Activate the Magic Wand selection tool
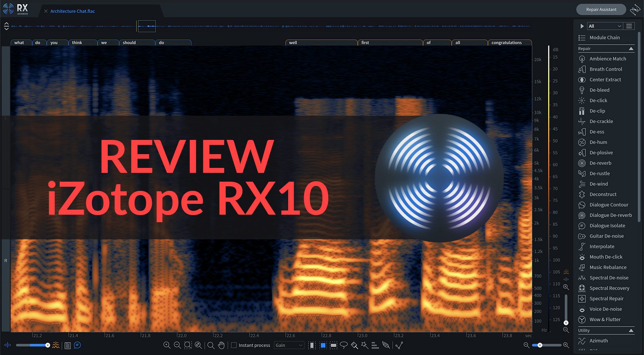Image resolution: width=644 pixels, height=355 pixels. pos(365,345)
